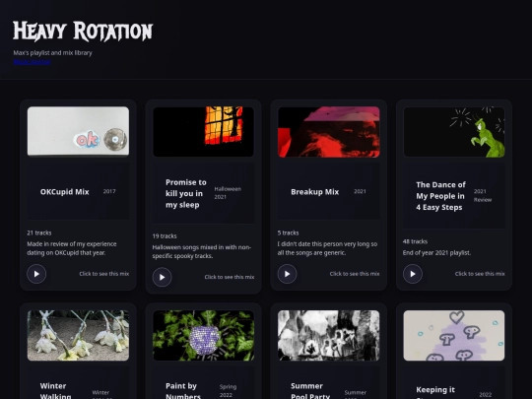Screen dimensions: 532x399
Task: Open the OKCupid Mix cover thumbnail
Action: pyautogui.click(x=78, y=132)
